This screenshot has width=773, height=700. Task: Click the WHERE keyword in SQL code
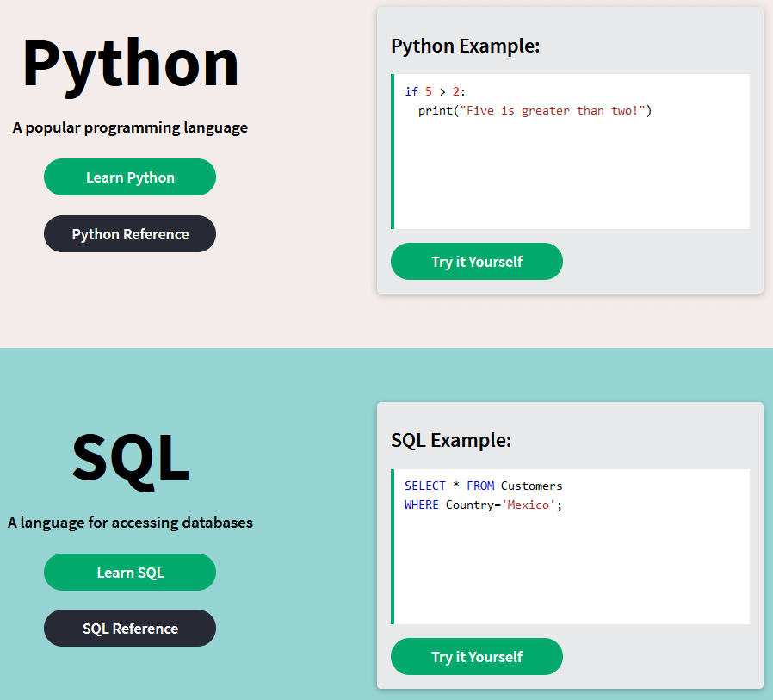click(422, 505)
